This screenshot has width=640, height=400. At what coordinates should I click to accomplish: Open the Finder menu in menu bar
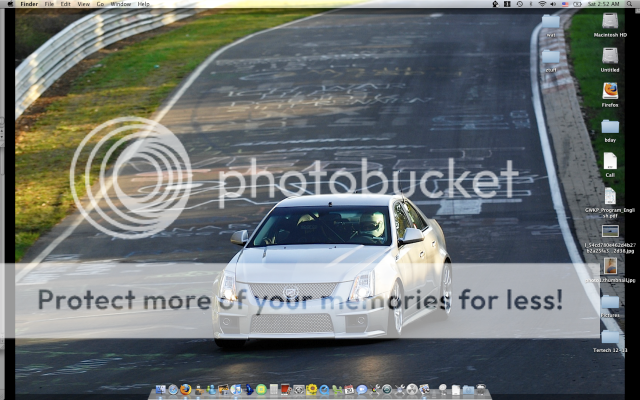pos(29,4)
